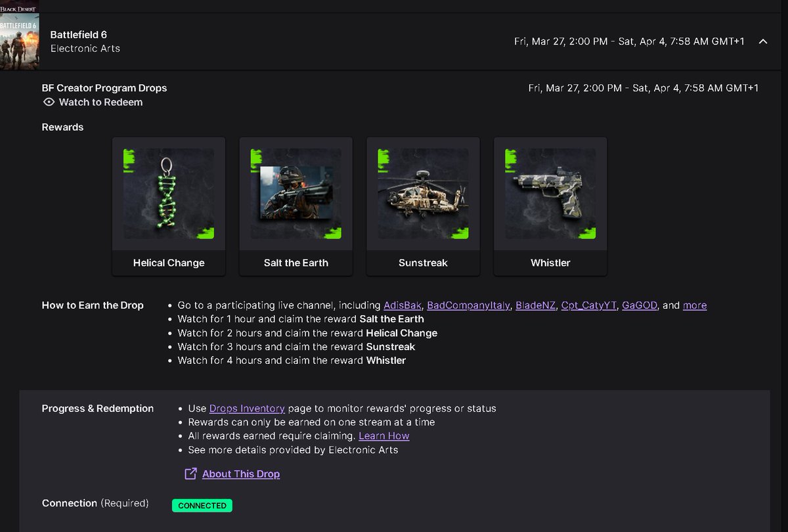Click the Whistler pistol reward image
This screenshot has height=532, width=788.
coord(550,194)
